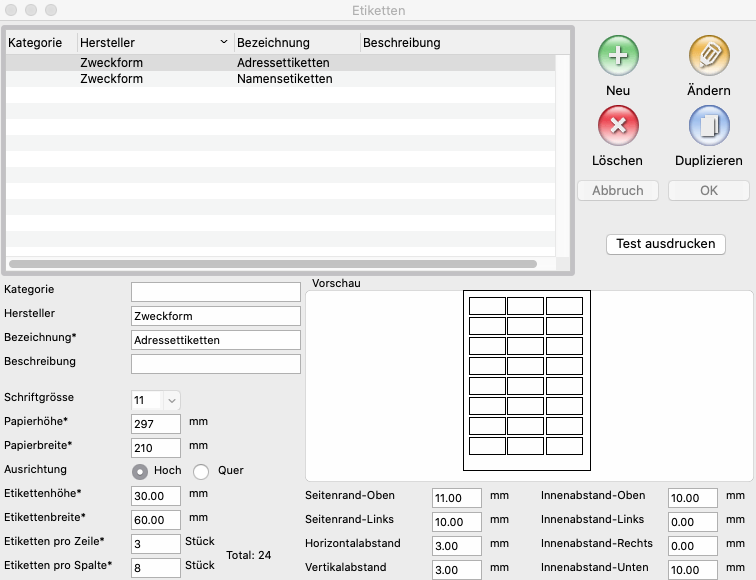
Task: Click the orange Ändern pencil icon
Action: point(709,55)
